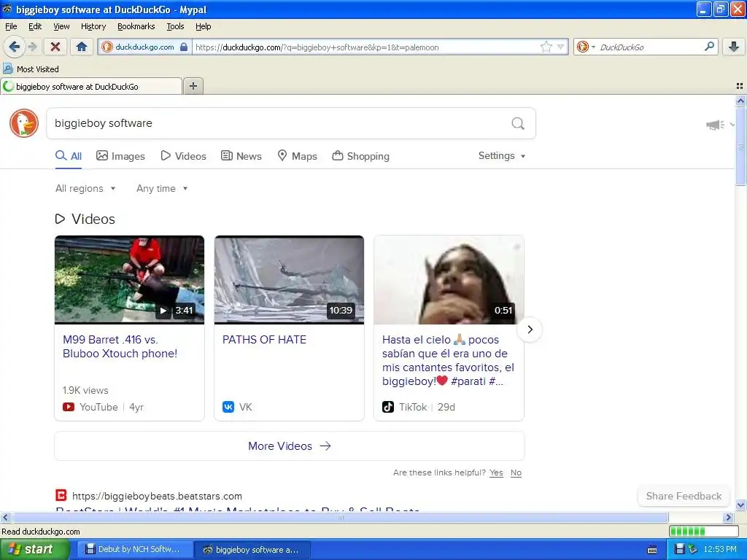Screen dimensions: 747x560
Task: Open the PATHS OF HATE video thumbnail
Action: (289, 280)
